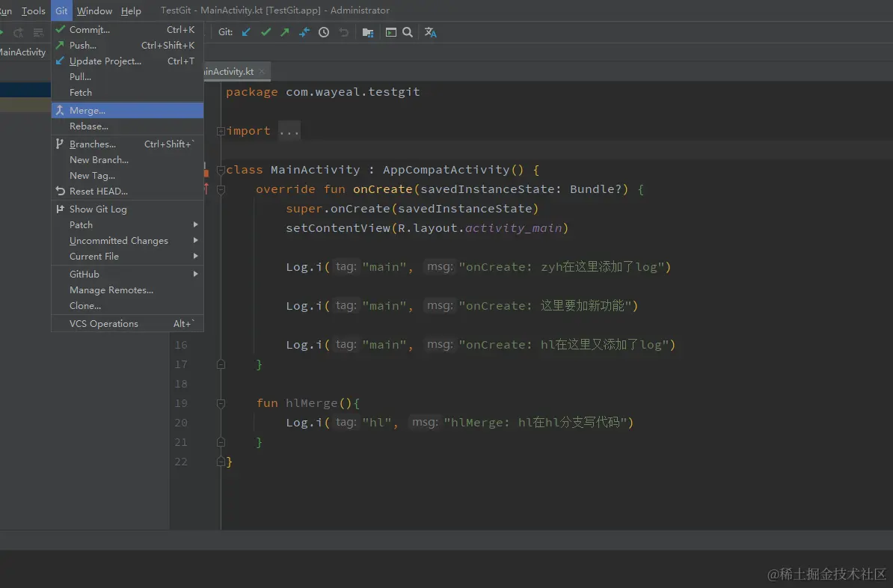Click the Git Update Project toolbar arrow
Viewport: 893px width, 588px height.
point(246,32)
